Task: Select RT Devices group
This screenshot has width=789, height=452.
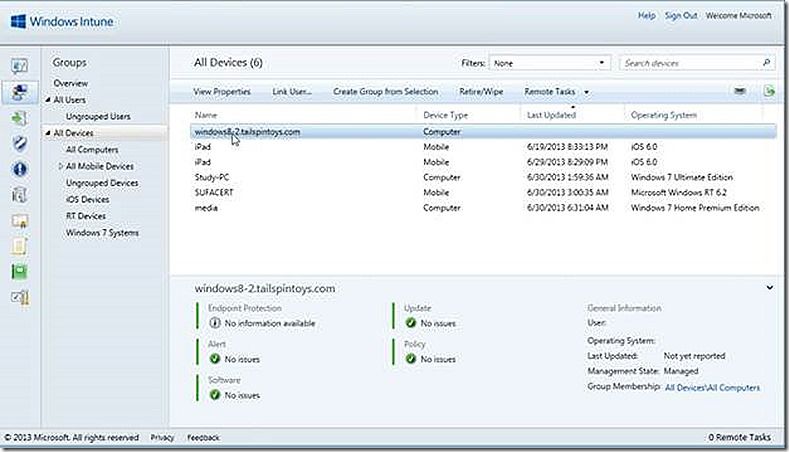Action: click(86, 216)
